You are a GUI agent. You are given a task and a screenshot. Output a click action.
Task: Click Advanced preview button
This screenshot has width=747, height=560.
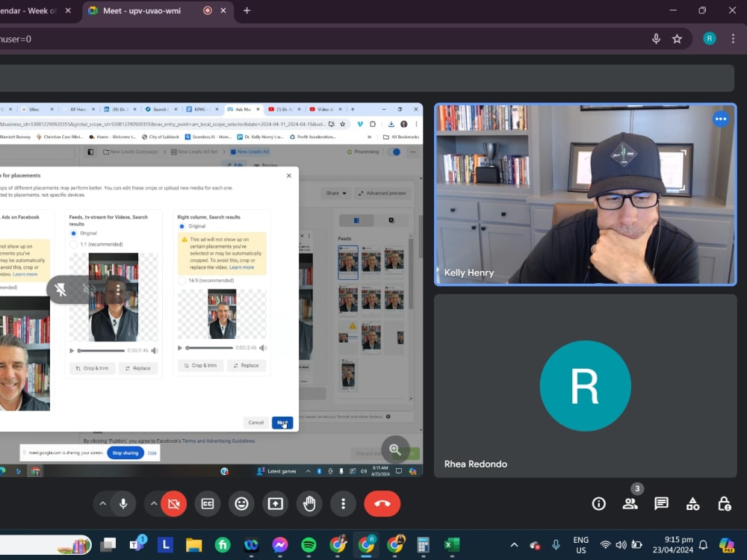click(382, 193)
